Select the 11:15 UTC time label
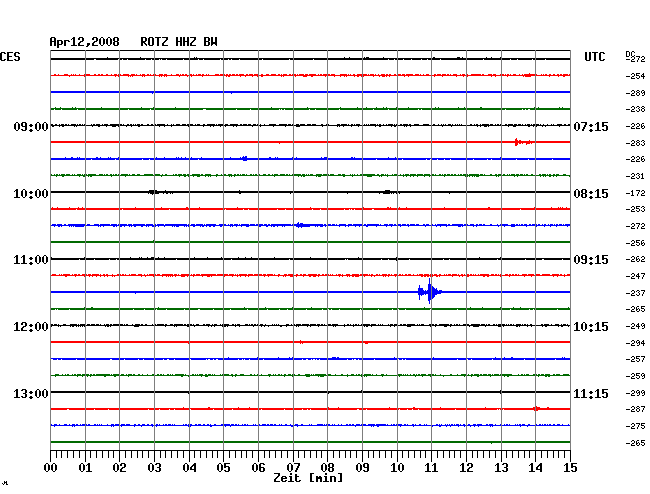 click(591, 393)
